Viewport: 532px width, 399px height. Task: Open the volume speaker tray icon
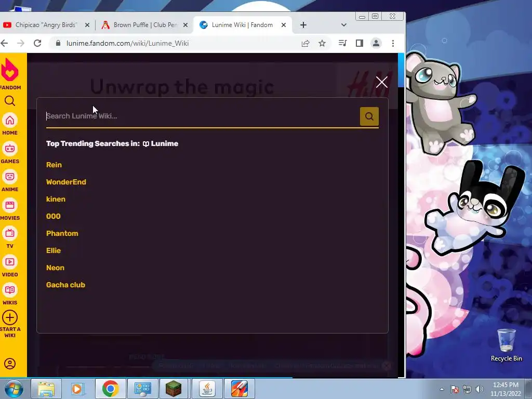pyautogui.click(x=480, y=389)
